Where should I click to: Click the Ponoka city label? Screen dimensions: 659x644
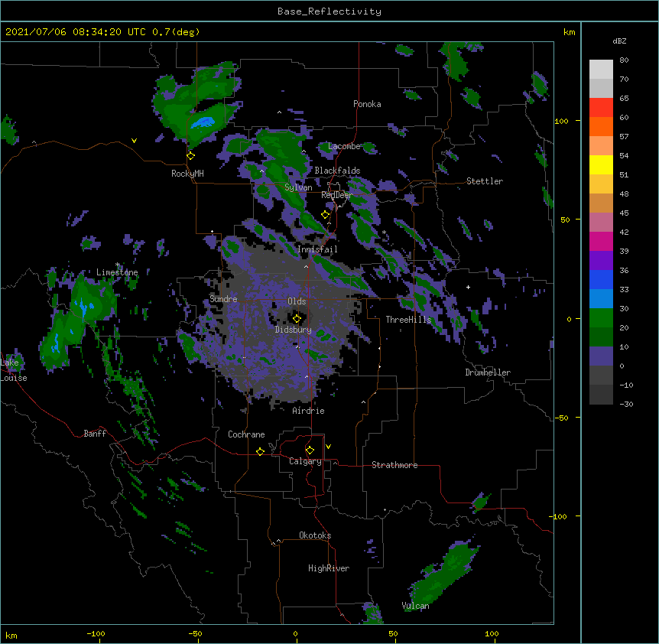pos(367,104)
